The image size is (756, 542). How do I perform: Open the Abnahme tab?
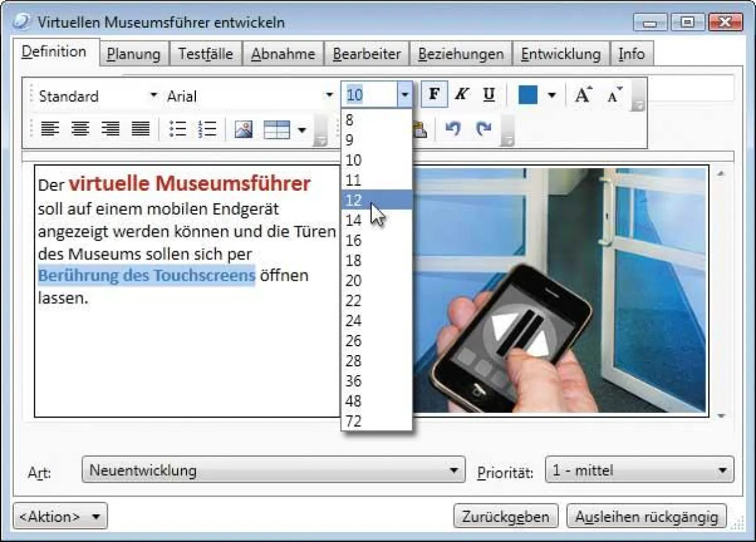point(283,54)
